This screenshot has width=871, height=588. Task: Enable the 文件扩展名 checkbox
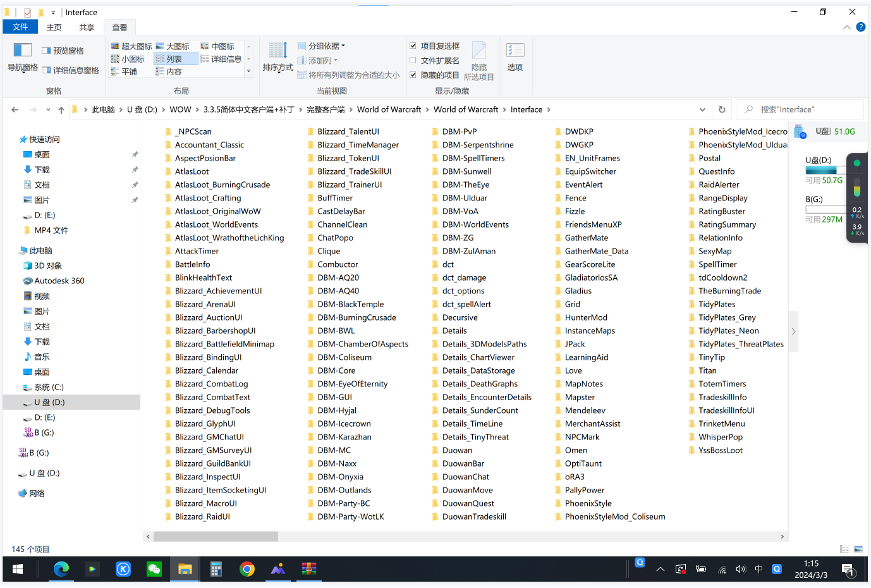point(413,61)
